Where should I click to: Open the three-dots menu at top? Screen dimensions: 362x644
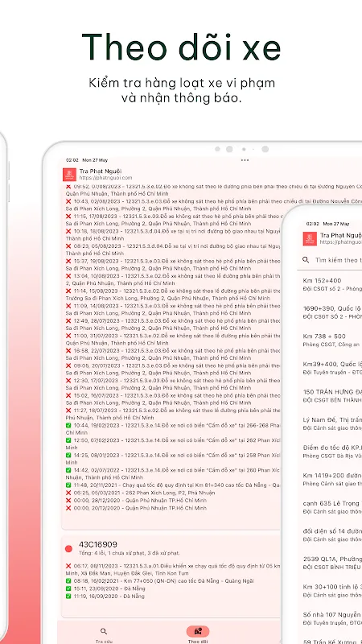pos(245,160)
